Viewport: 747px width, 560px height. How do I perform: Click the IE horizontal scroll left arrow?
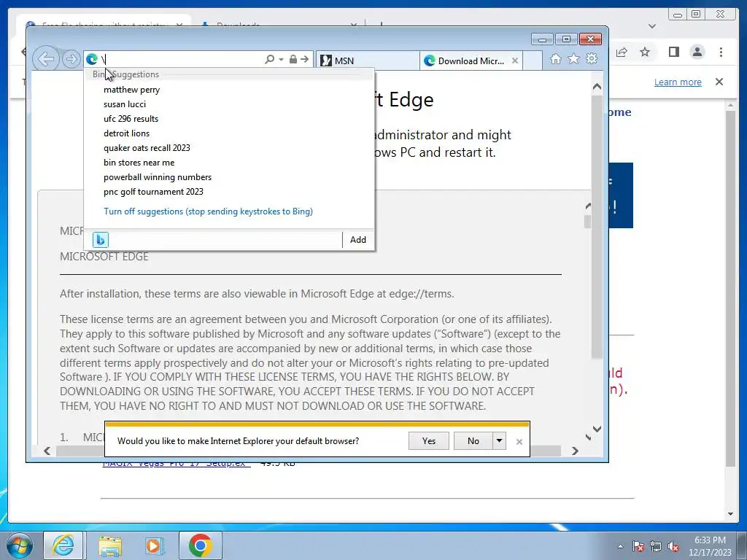click(x=47, y=451)
